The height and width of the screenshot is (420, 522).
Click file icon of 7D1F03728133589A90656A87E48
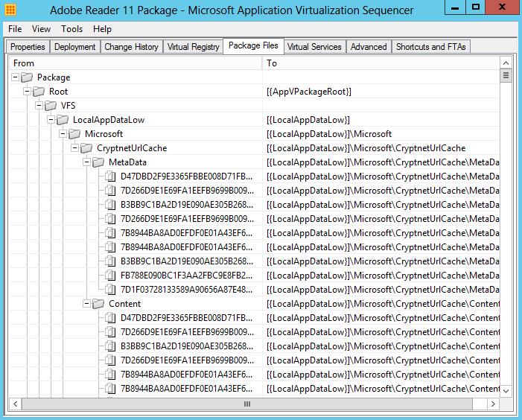(110, 290)
